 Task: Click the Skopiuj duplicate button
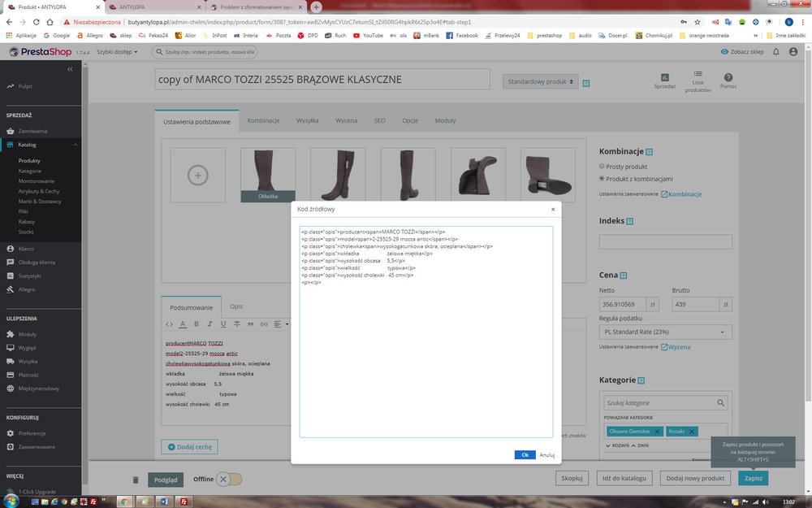tap(572, 479)
